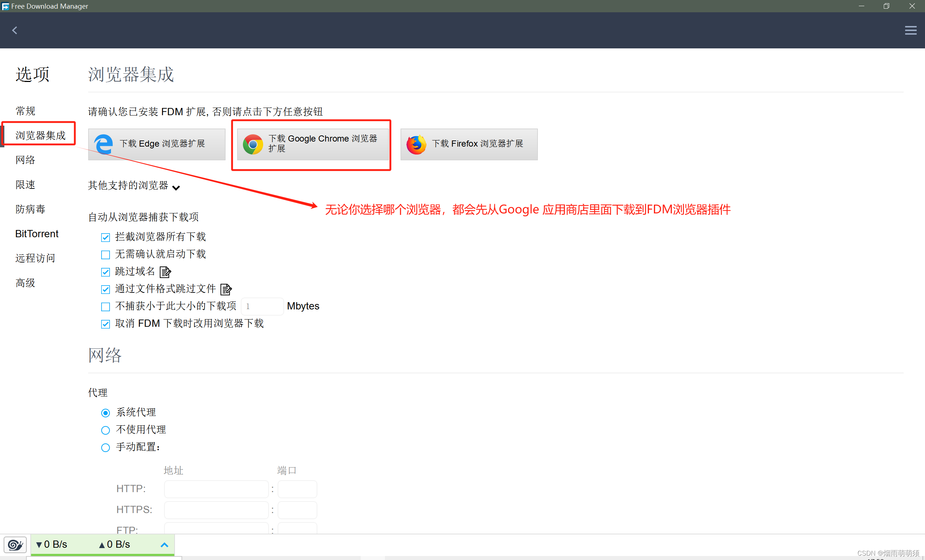Screen dimensions: 925x560
Task: Expand 其他支持的浏览器 dropdown
Action: (176, 187)
